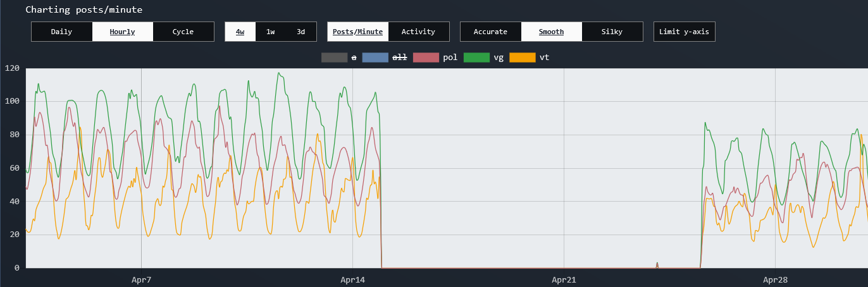Screen dimensions: 868x287
Task: Toggle the red pol legend swatch
Action: (426, 58)
